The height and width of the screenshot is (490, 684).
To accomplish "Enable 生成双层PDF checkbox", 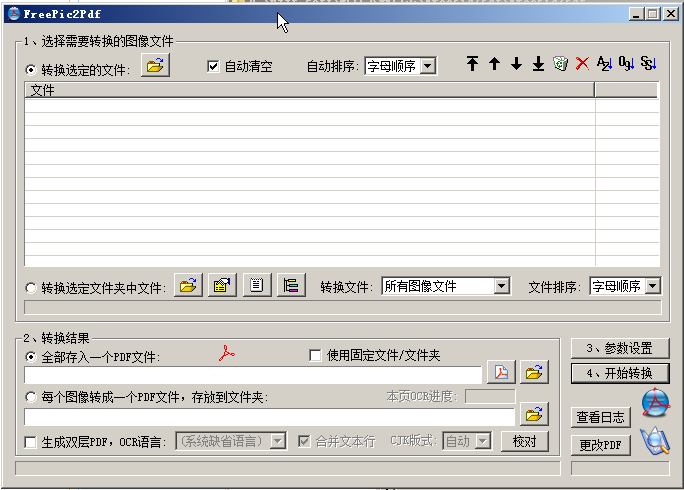I will point(31,442).
